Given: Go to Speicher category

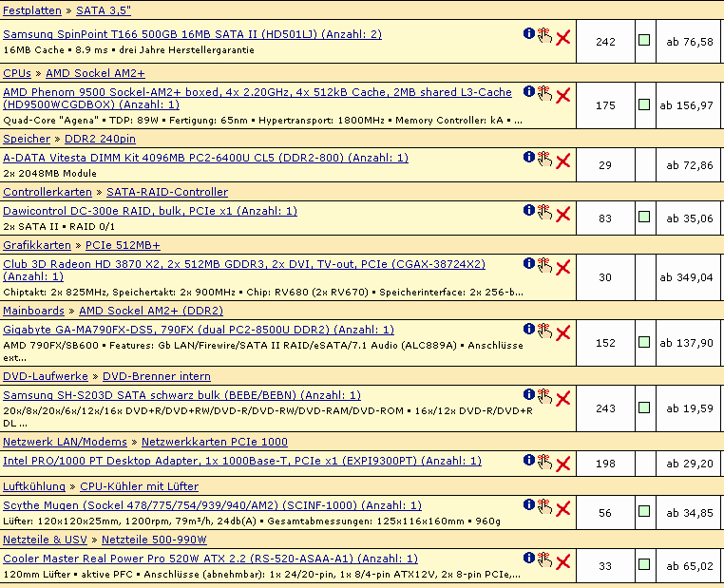Looking at the screenshot, I should pyautogui.click(x=27, y=139).
